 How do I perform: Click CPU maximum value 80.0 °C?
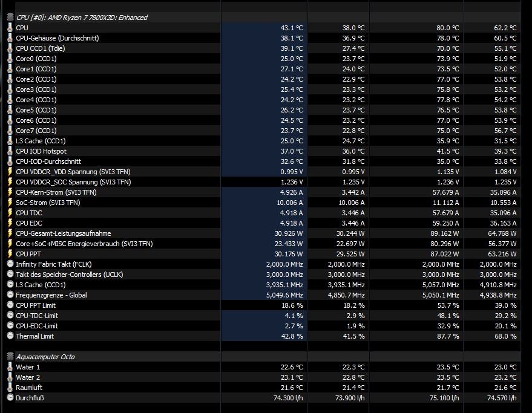447,28
